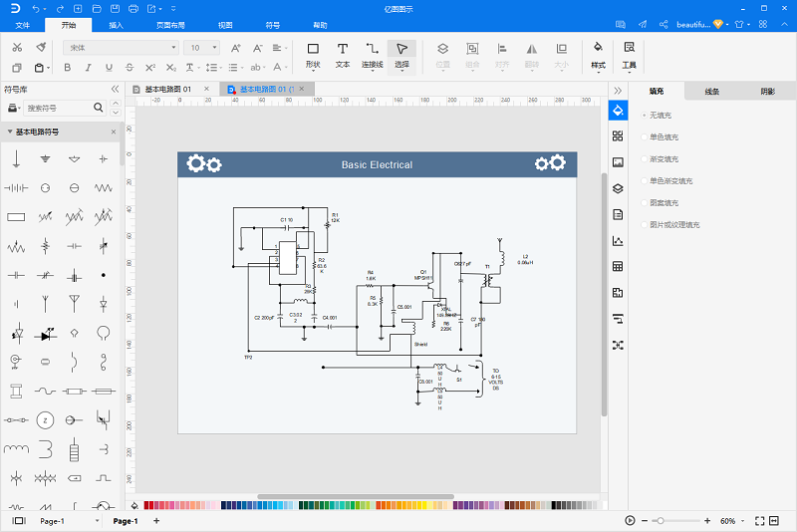Open the Shape (形状) tool
The width and height of the screenshot is (797, 532).
313,56
